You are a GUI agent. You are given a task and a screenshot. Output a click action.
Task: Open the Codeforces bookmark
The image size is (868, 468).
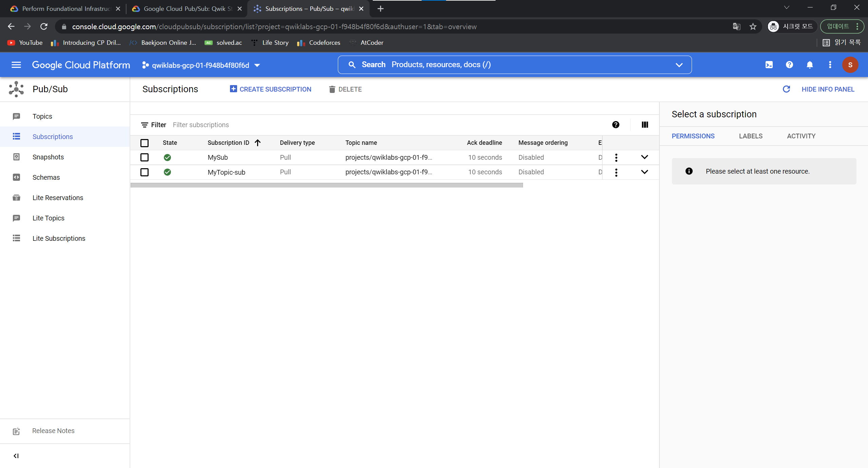pos(319,43)
